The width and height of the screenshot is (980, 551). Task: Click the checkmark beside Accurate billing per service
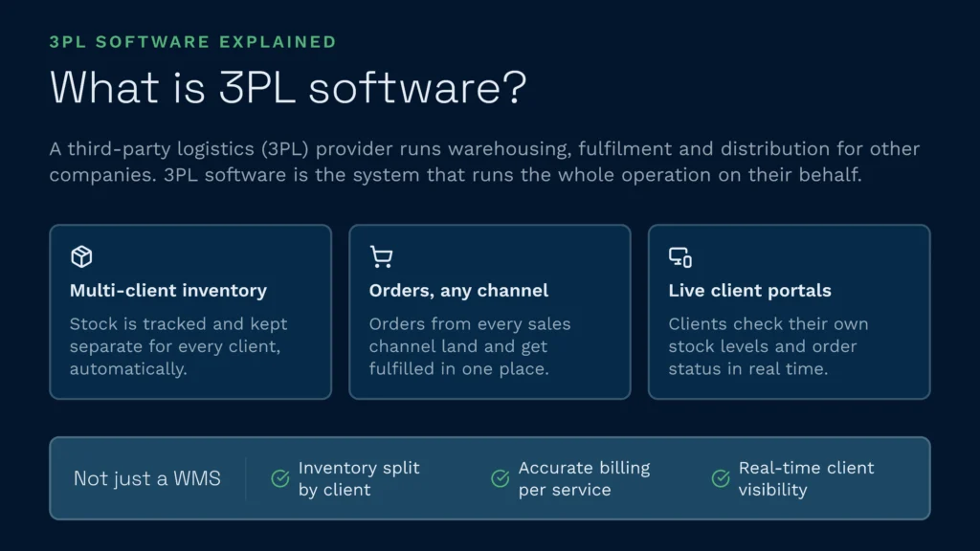(500, 478)
